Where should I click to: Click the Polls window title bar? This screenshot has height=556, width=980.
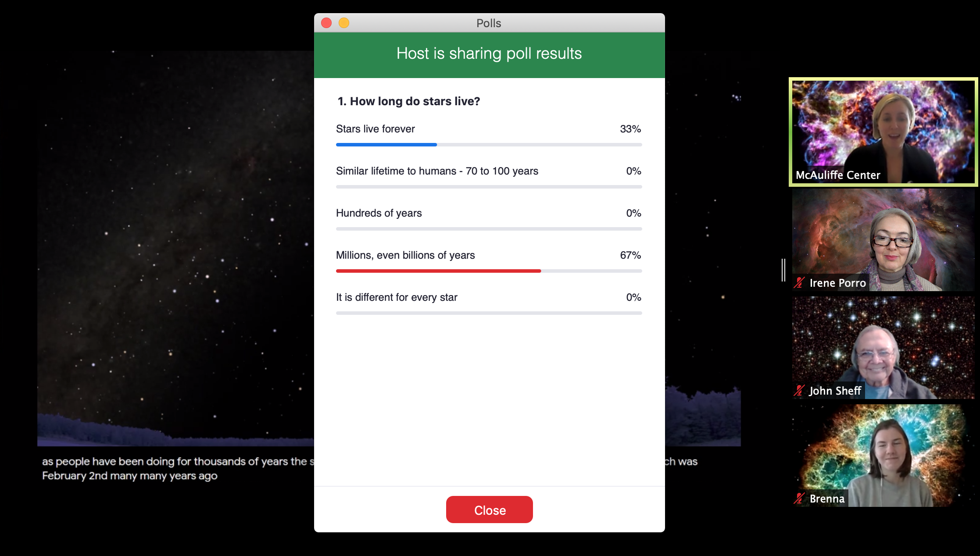coord(489,23)
